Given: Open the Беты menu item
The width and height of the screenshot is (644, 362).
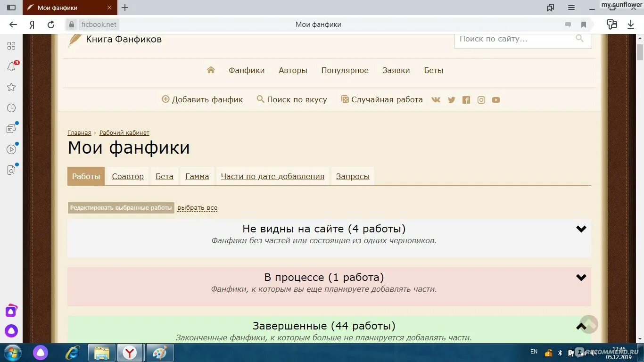Looking at the screenshot, I should (x=434, y=70).
